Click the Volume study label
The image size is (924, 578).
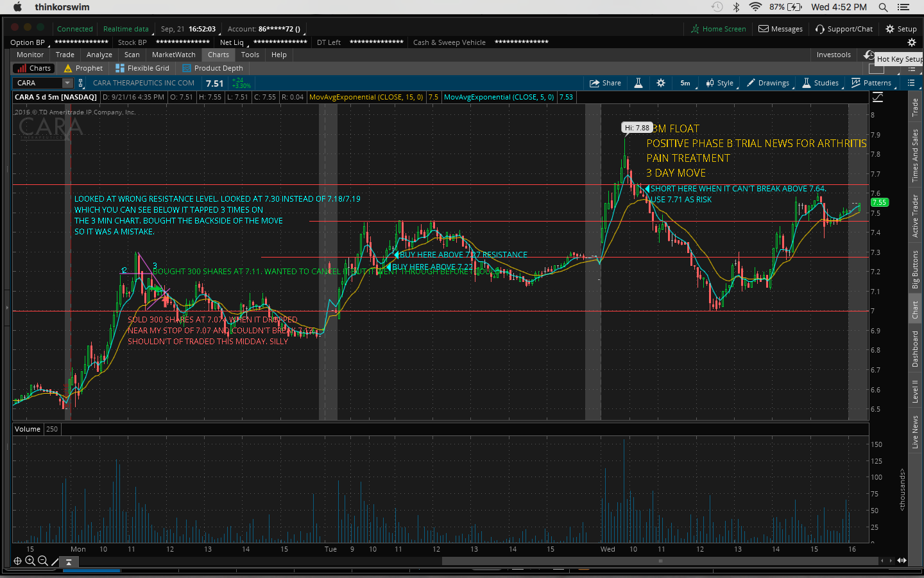28,429
